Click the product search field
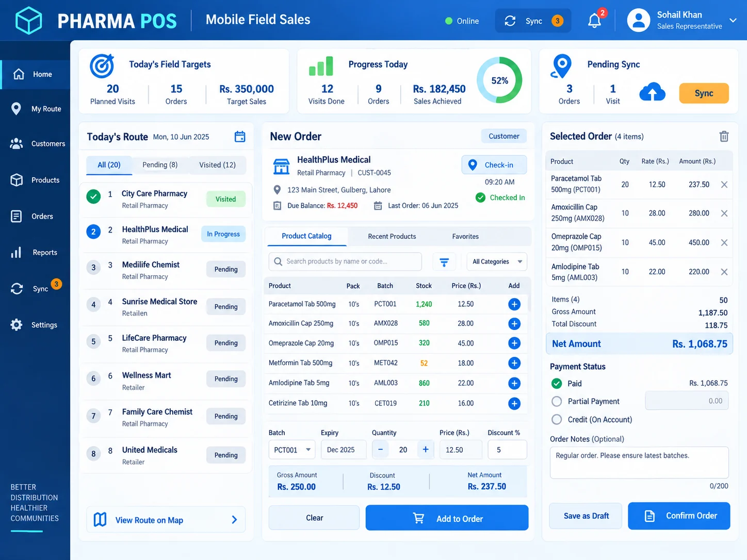This screenshot has height=560, width=747. (345, 262)
